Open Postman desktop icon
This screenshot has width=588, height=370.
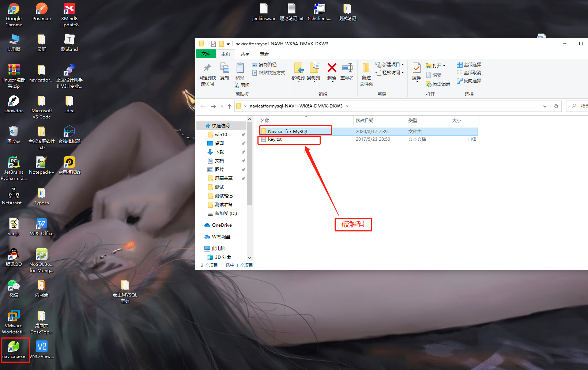[x=42, y=12]
